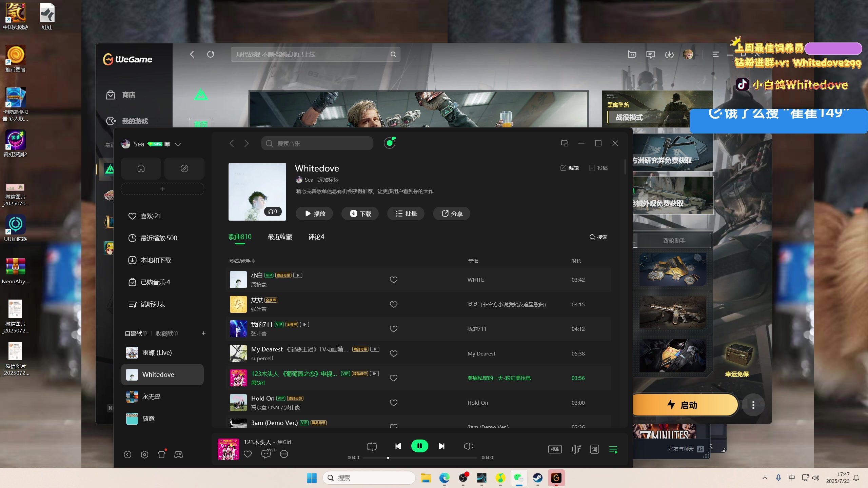Sort songs by 歌名/歌手 column header
868x488 pixels.
pyautogui.click(x=242, y=261)
